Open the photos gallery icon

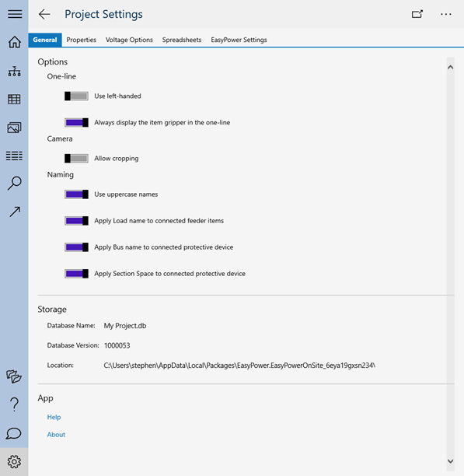point(14,128)
